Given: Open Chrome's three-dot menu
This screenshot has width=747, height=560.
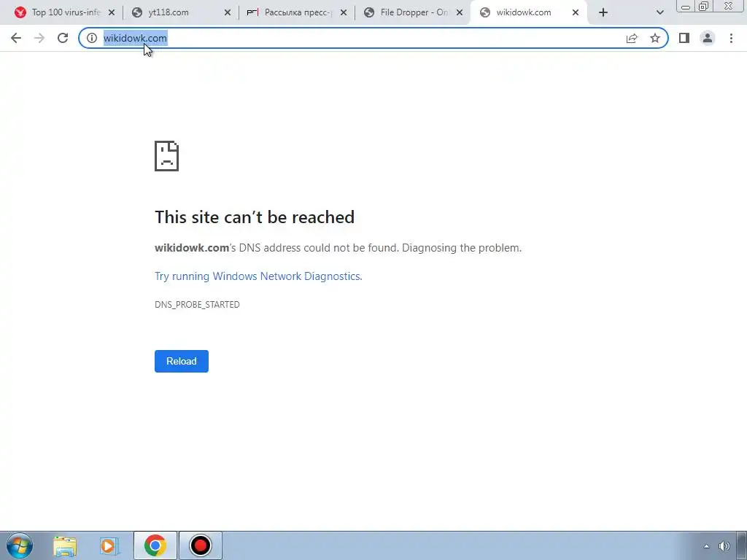Looking at the screenshot, I should pyautogui.click(x=731, y=38).
